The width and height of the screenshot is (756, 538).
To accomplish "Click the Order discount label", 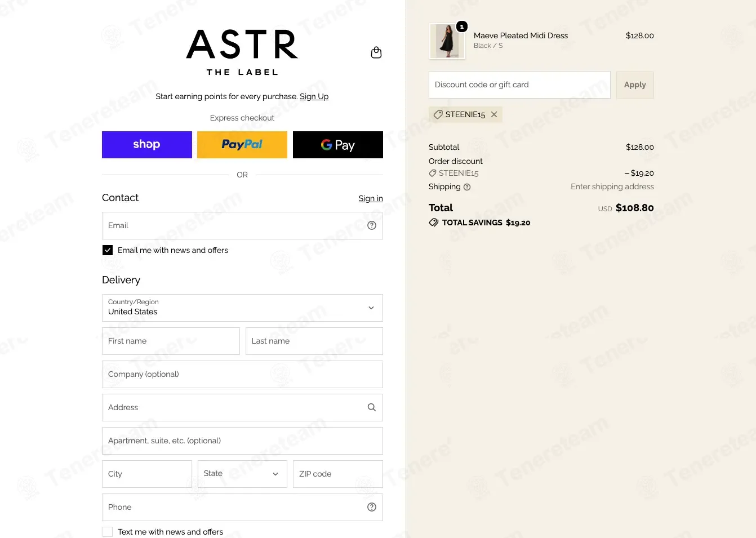I will pos(456,161).
